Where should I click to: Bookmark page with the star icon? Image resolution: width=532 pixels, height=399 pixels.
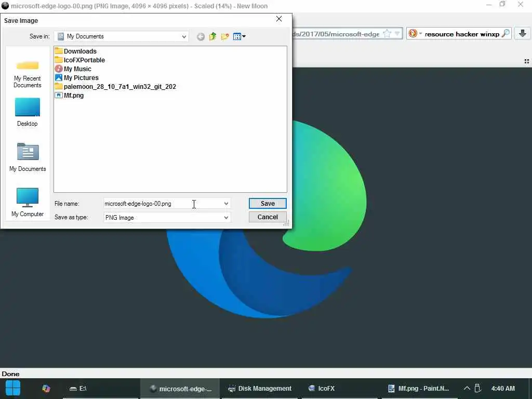point(387,34)
